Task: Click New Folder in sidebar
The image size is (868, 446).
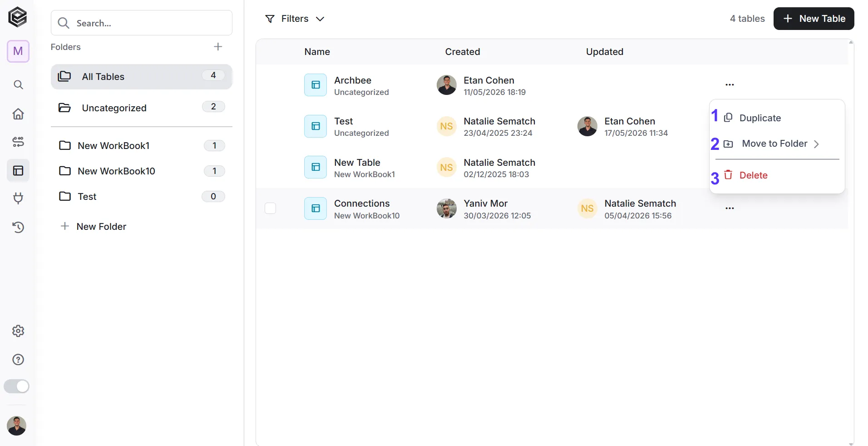Action: coord(94,227)
